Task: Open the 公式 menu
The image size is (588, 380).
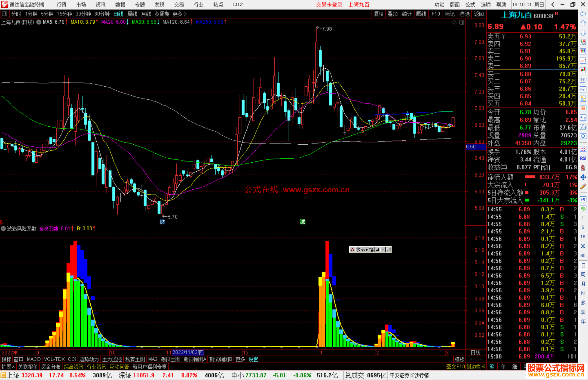Action: point(470,5)
